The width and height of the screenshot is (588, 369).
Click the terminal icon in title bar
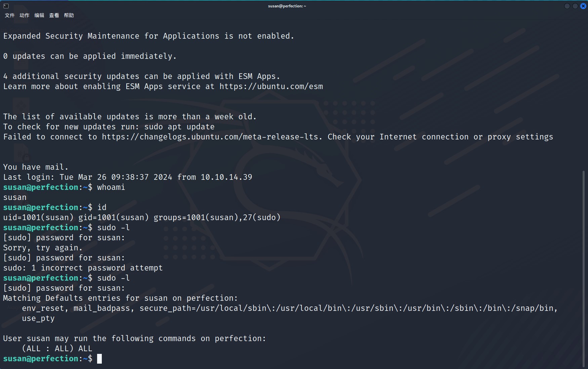(x=6, y=6)
